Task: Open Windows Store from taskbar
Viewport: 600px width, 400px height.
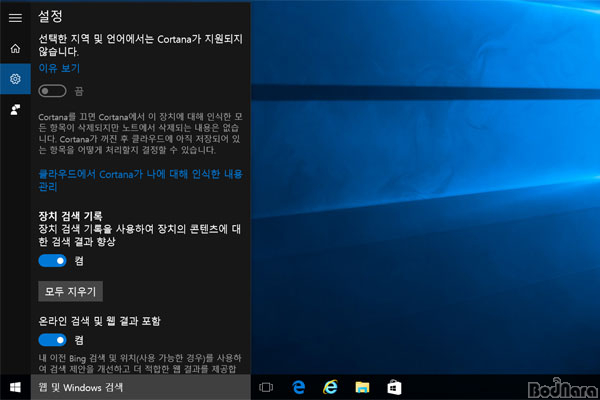Action: [394, 387]
